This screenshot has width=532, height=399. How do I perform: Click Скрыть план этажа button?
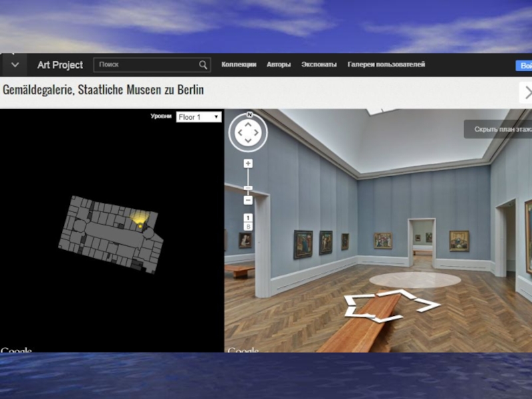tap(498, 129)
